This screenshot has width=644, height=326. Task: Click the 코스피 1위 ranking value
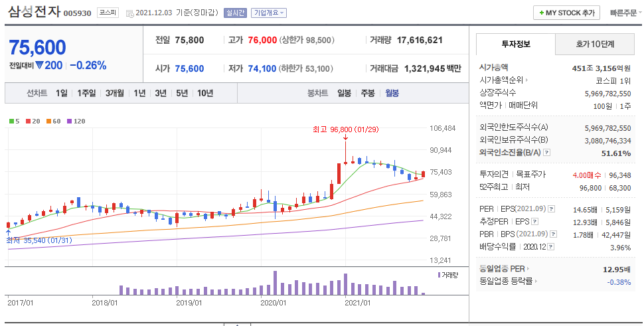tap(613, 81)
